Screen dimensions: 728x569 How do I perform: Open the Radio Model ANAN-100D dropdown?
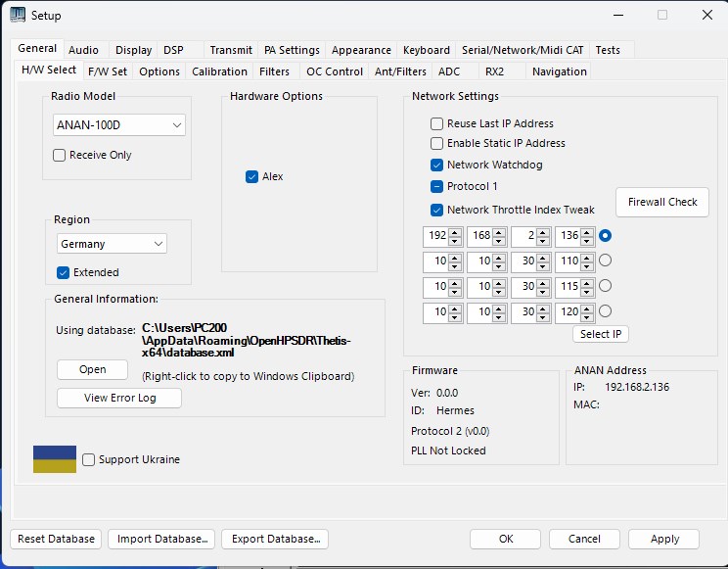point(119,125)
